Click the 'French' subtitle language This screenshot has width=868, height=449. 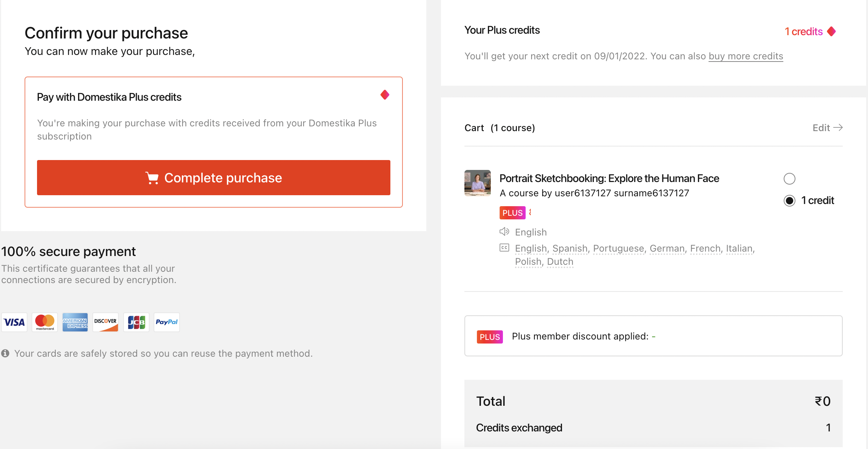(705, 248)
